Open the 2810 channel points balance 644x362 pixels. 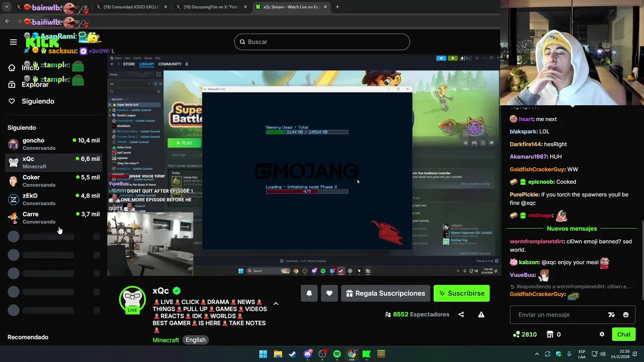click(x=525, y=334)
